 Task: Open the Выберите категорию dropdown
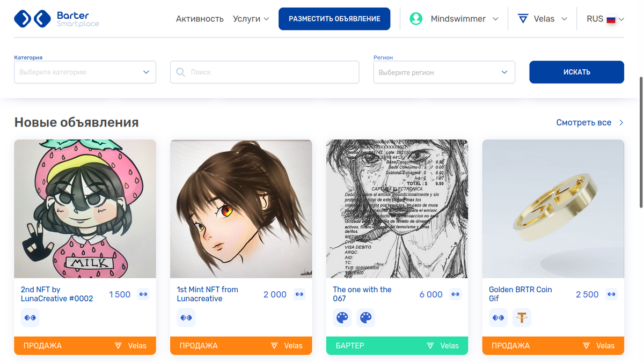pyautogui.click(x=85, y=72)
